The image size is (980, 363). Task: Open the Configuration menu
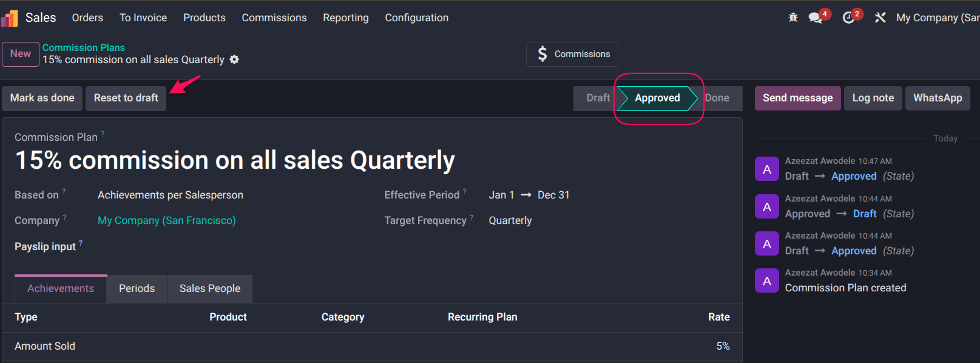(416, 18)
